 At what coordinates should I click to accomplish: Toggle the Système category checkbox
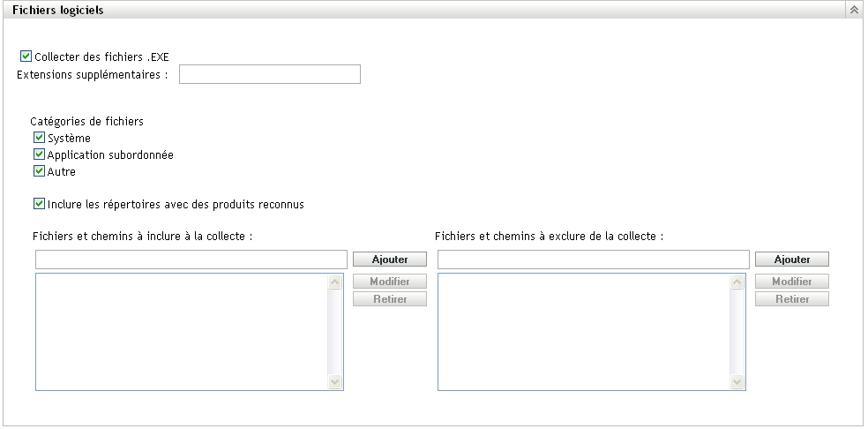pos(39,138)
